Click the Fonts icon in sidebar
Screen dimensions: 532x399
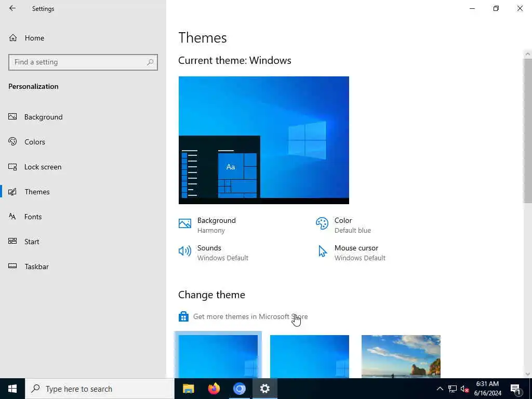pos(12,217)
